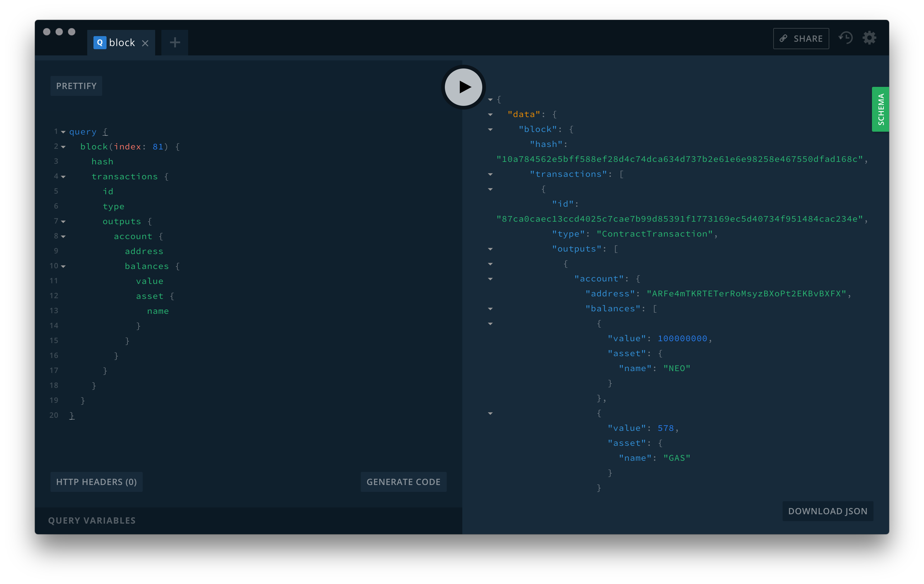The width and height of the screenshot is (924, 584).
Task: Click the Generate Code button
Action: click(403, 482)
